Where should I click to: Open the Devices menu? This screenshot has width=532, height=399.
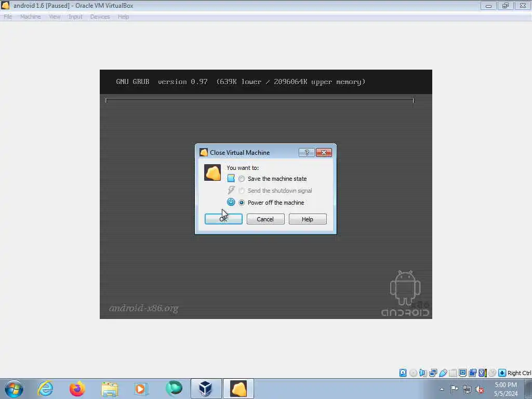[100, 17]
